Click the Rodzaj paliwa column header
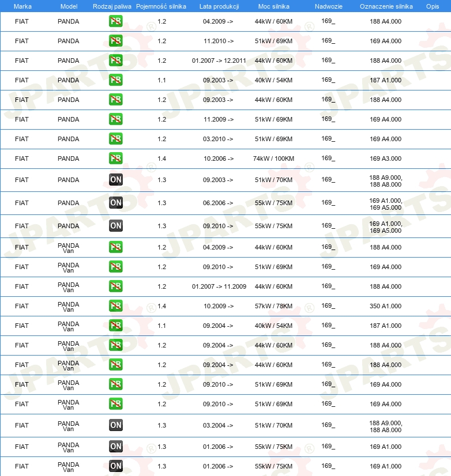 tap(112, 6)
